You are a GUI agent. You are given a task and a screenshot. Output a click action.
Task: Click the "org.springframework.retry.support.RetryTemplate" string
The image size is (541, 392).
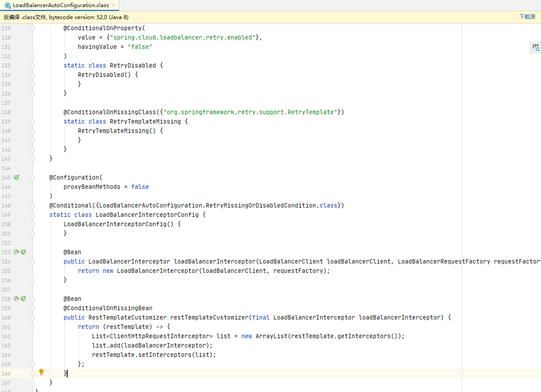(250, 112)
